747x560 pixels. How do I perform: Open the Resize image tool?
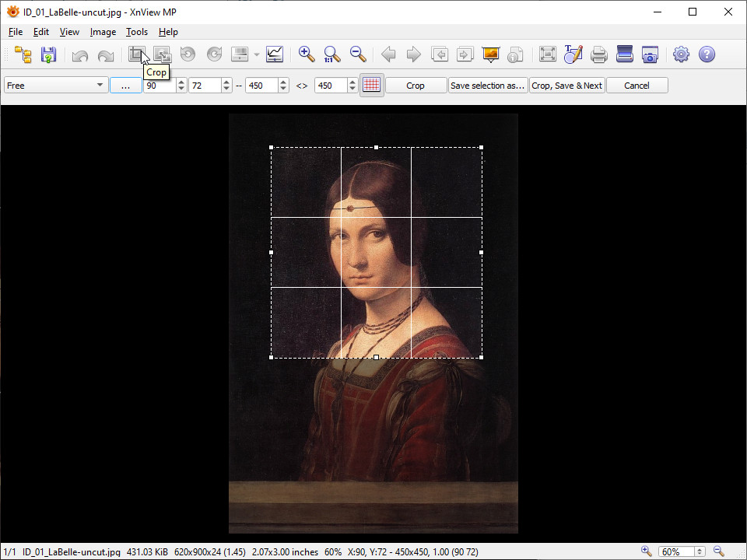(x=163, y=54)
